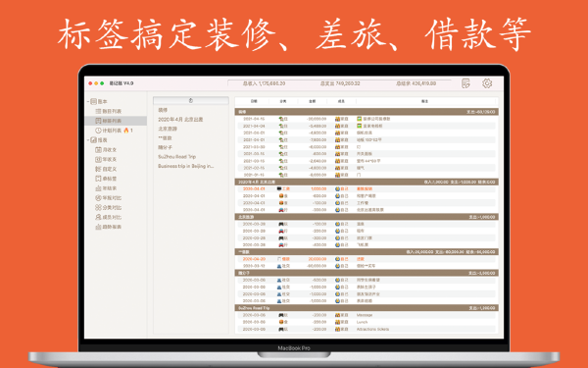588x368 pixels.
Task: Open the report listed just below 自定义
Action: pos(106,179)
